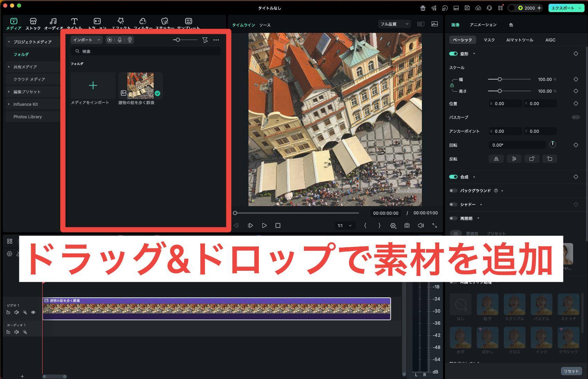Enable the バックグラウンド switch

pos(453,191)
